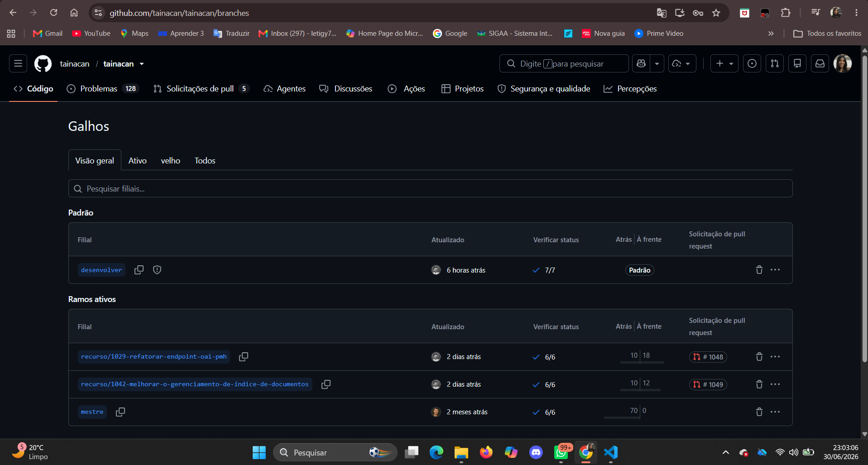
Task: Click the GitHub logo home icon
Action: pos(43,64)
